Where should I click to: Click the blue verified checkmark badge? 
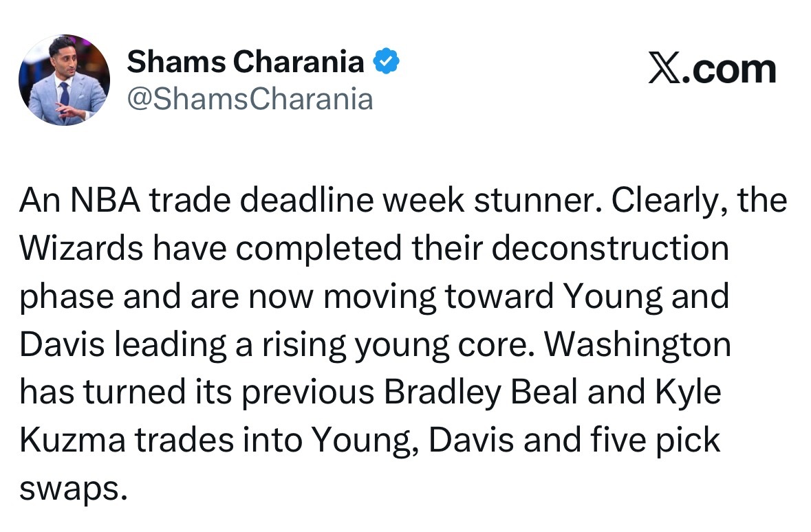(386, 60)
